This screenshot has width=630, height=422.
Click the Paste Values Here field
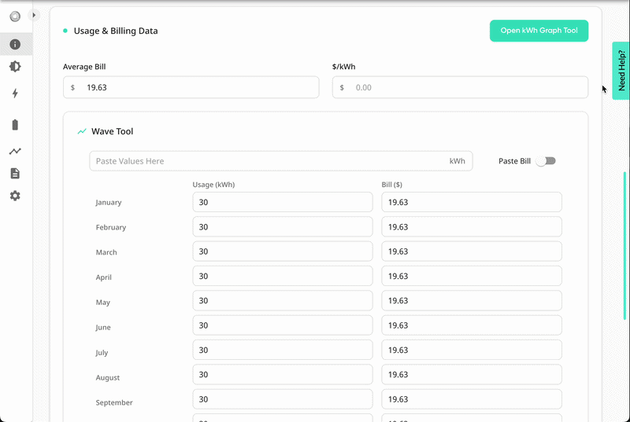[x=281, y=161]
